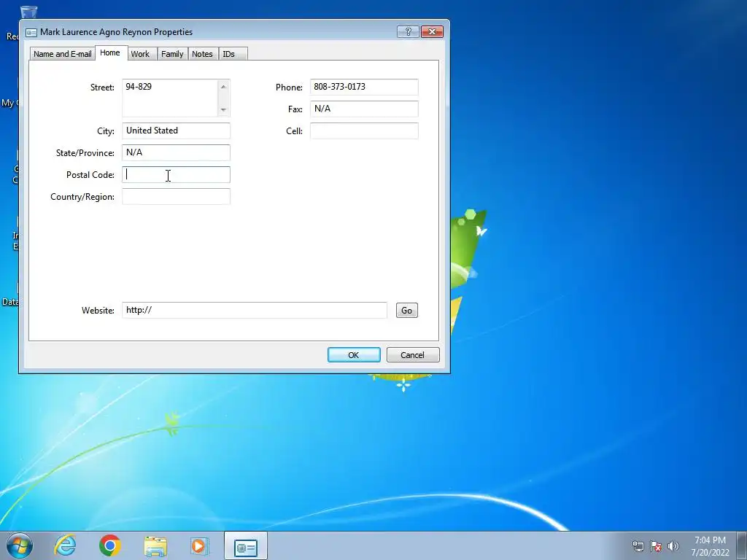
Task: Click inside the Street text box
Action: tap(170, 98)
